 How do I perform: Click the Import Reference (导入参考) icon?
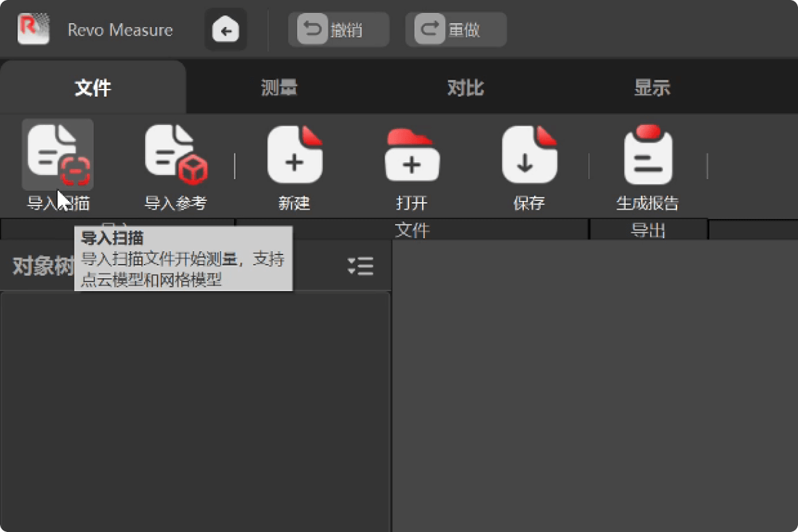coord(176,155)
